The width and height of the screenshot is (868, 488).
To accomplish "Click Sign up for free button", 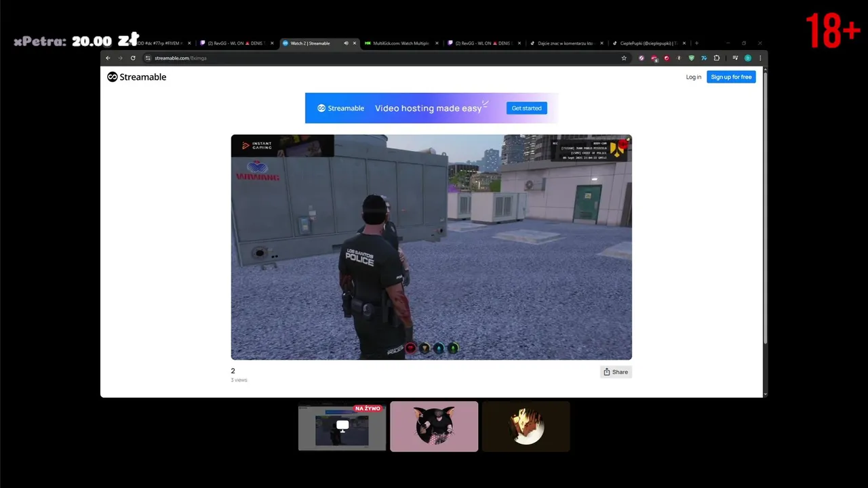I will coord(731,77).
